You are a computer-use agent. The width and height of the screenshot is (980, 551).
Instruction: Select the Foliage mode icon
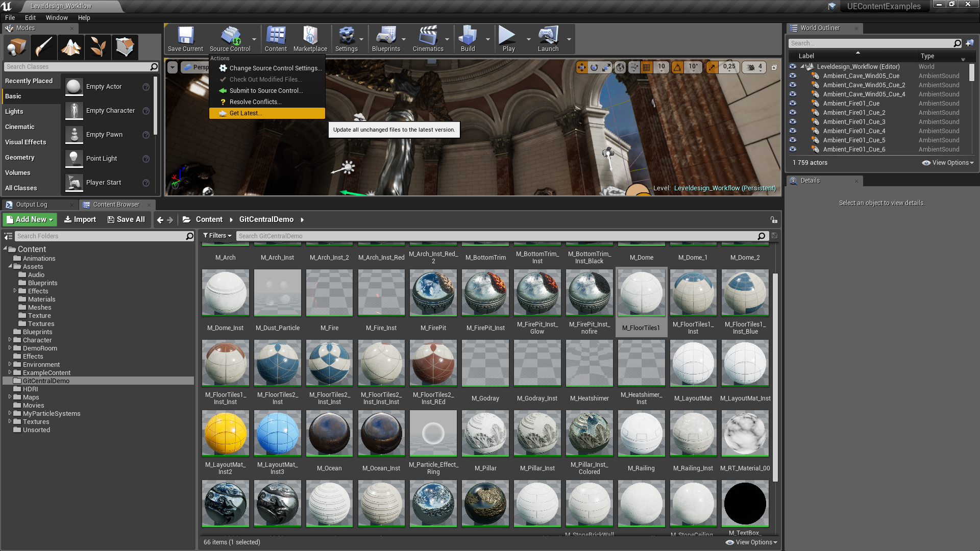[x=98, y=47]
